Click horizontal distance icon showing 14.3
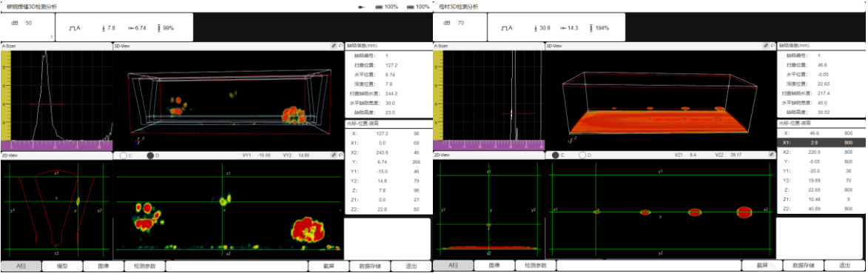 (563, 27)
